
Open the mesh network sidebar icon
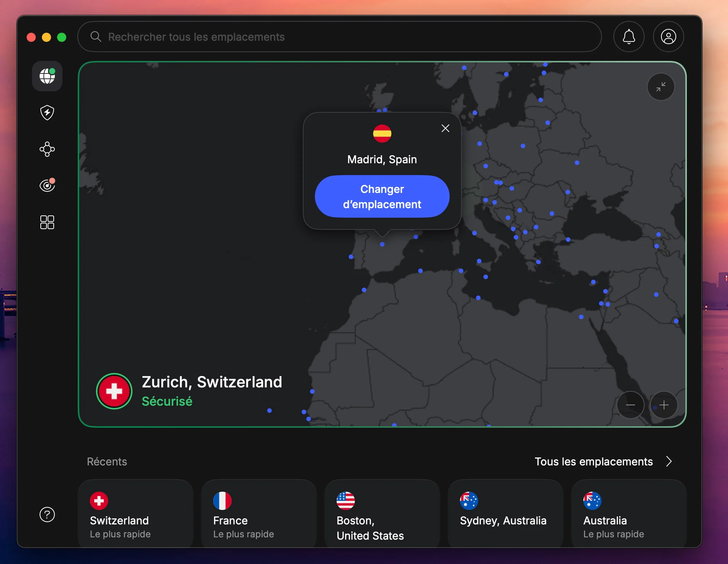coord(47,149)
